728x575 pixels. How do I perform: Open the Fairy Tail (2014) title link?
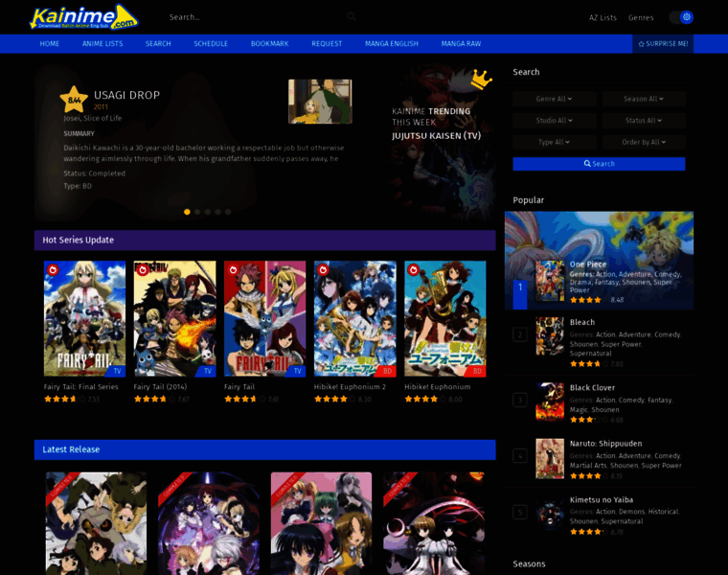tap(160, 386)
